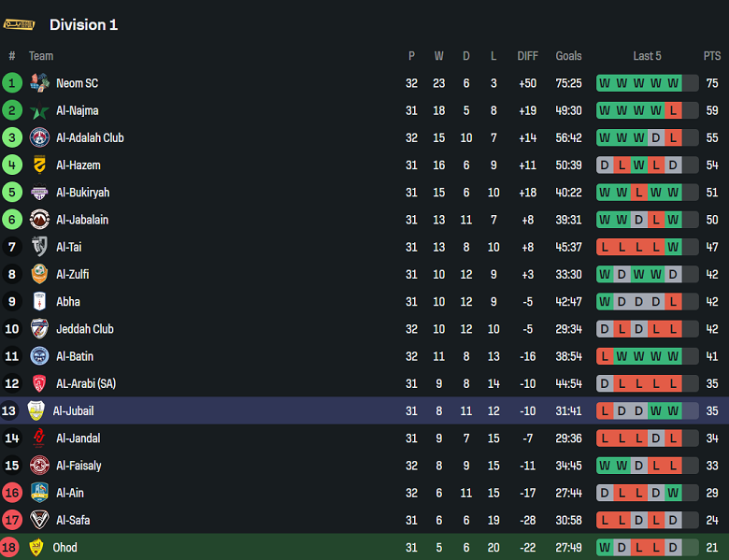Click the Division 1 league logo
Viewport: 729px width, 560px height.
[20, 24]
